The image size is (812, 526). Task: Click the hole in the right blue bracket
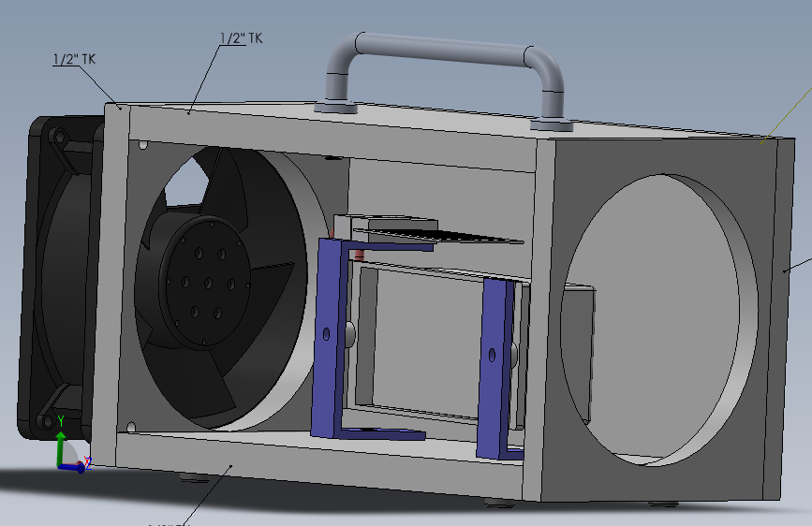(x=492, y=355)
